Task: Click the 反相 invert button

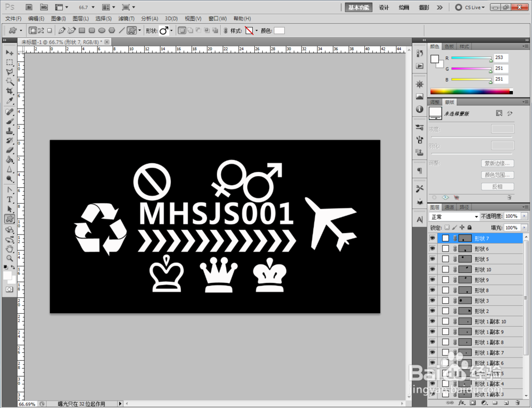Action: (497, 187)
